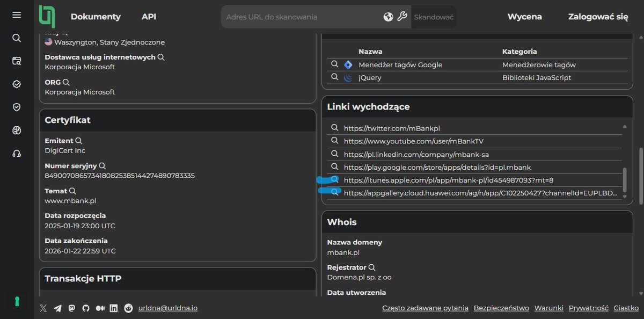Open the hamburger menu in the sidebar
The height and width of the screenshot is (319, 644).
pos(17,15)
